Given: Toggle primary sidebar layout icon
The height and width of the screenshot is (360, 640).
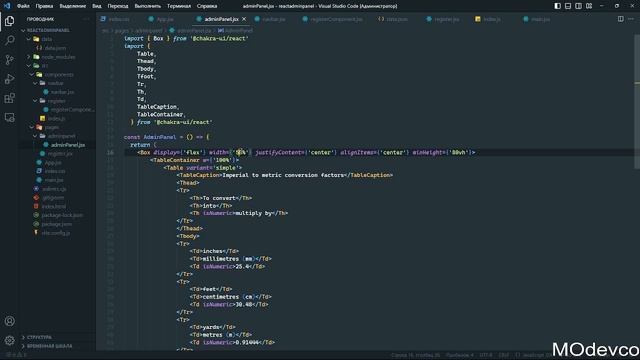Looking at the screenshot, I should (558, 6).
